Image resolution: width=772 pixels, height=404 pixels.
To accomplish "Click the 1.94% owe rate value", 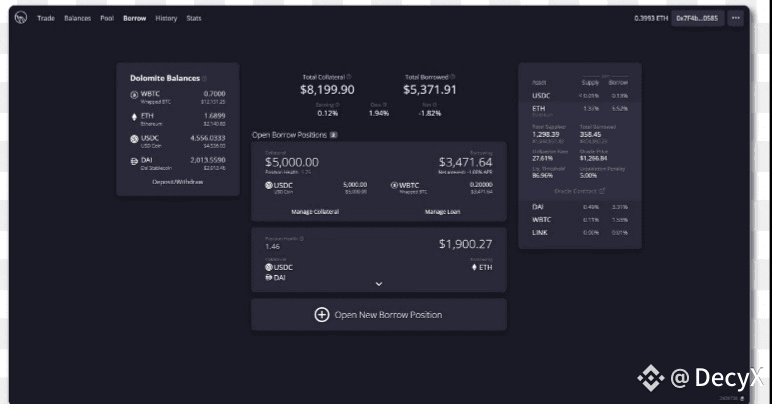I will (x=379, y=113).
